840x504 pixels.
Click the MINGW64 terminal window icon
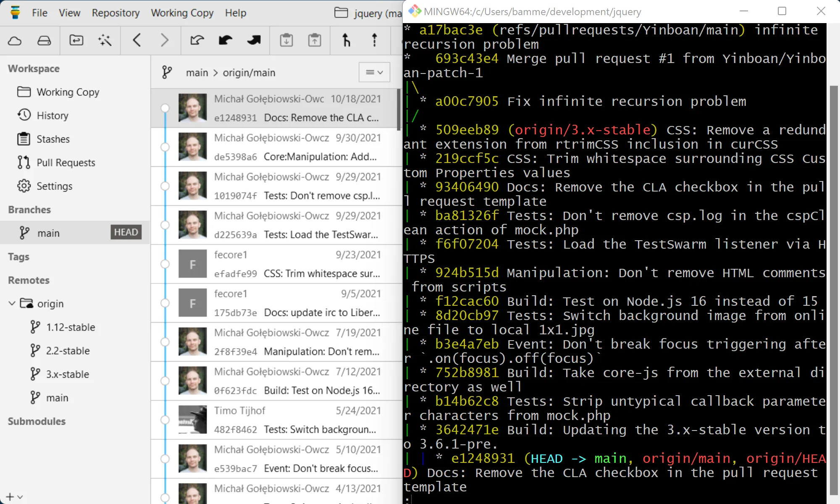pyautogui.click(x=415, y=11)
